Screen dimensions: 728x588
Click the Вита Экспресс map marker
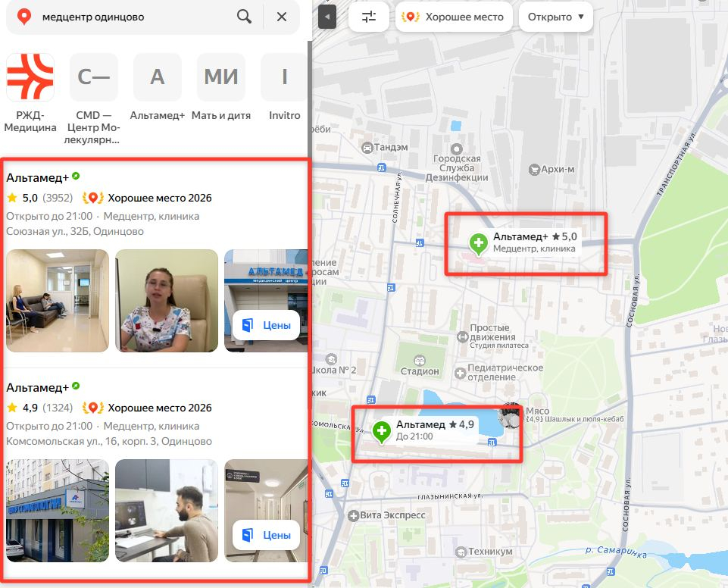coord(353,515)
